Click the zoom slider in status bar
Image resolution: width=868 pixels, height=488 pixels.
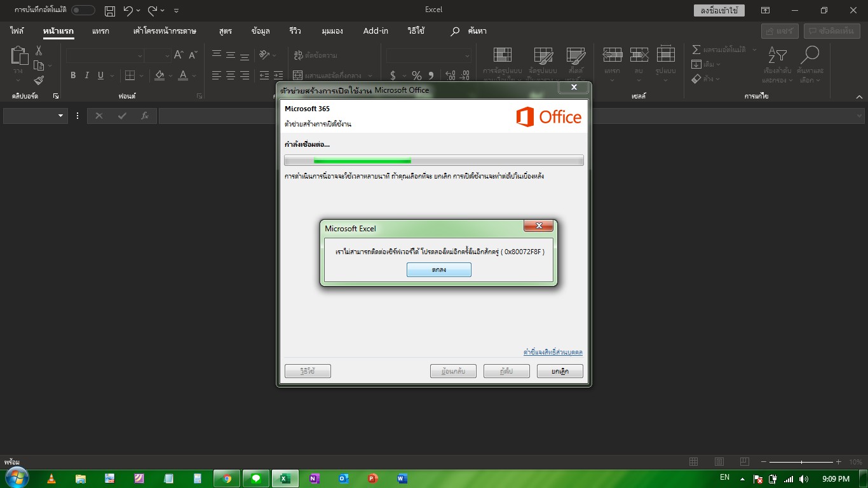pos(802,462)
